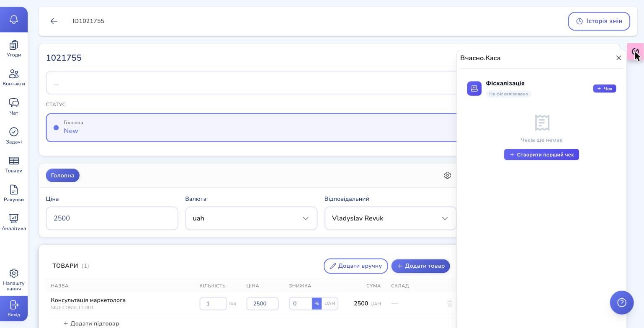Click the description field with ellipsis

click(251, 82)
